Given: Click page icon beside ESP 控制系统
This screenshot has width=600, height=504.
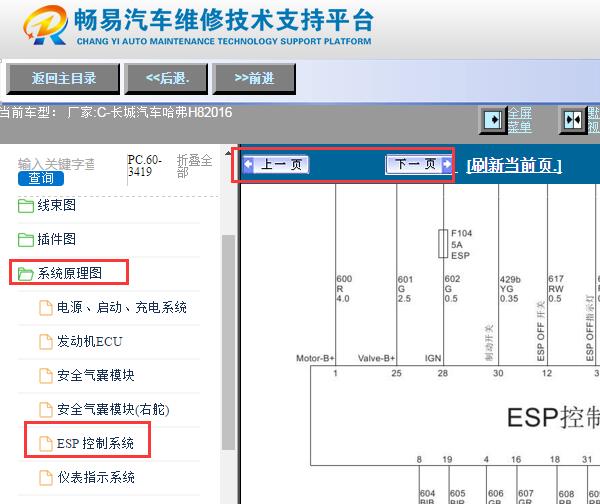Looking at the screenshot, I should click(46, 444).
